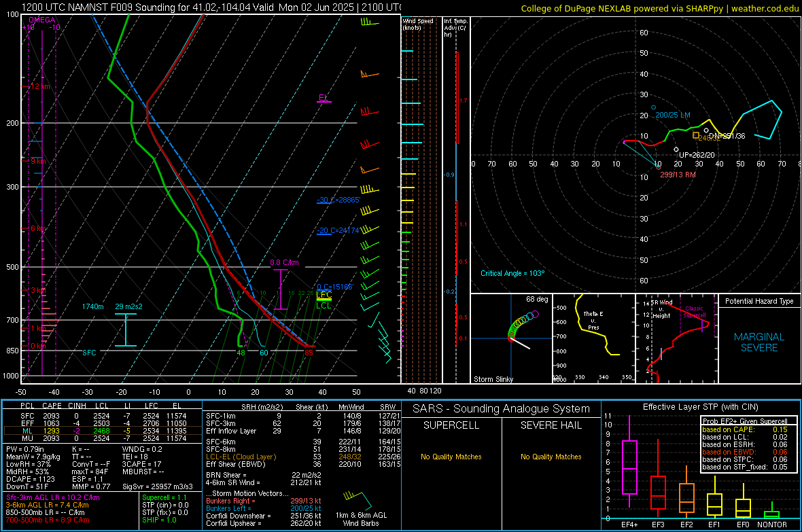Click the magenta lapse rate bracket
The height and width of the screenshot is (532, 802).
pos(280,289)
